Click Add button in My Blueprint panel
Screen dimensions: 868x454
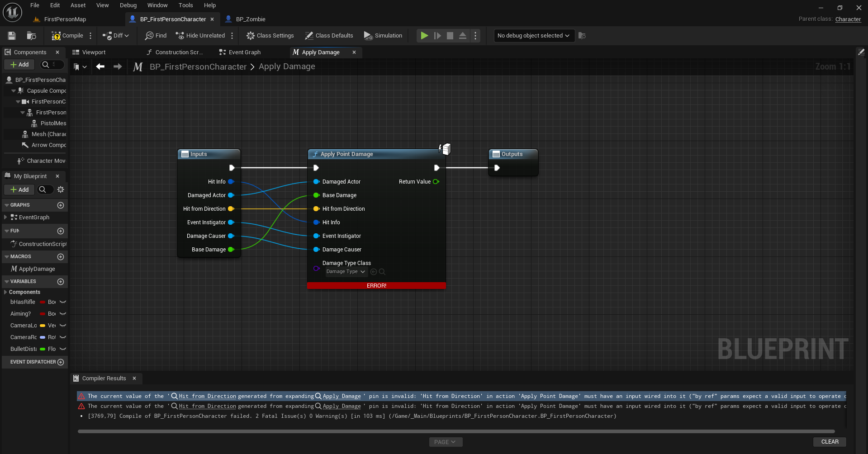click(19, 190)
